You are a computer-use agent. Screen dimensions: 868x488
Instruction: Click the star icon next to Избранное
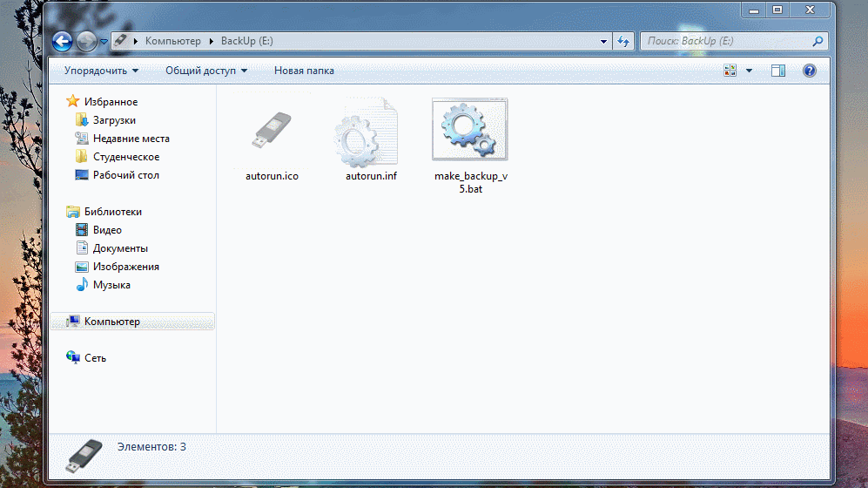pos(72,101)
